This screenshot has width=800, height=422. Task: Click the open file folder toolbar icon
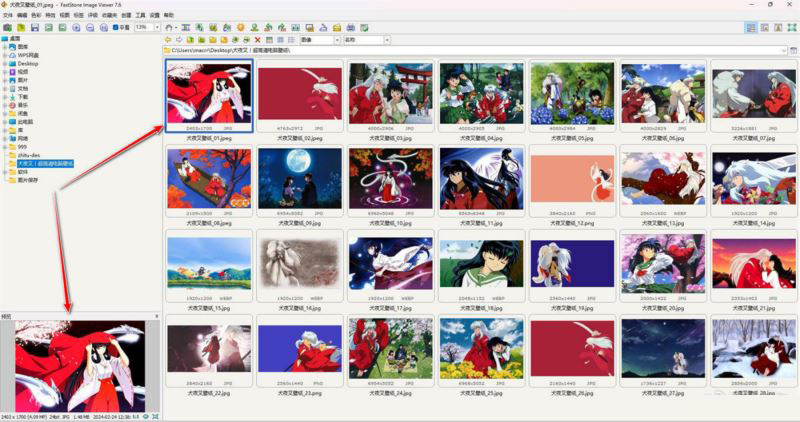(21, 28)
